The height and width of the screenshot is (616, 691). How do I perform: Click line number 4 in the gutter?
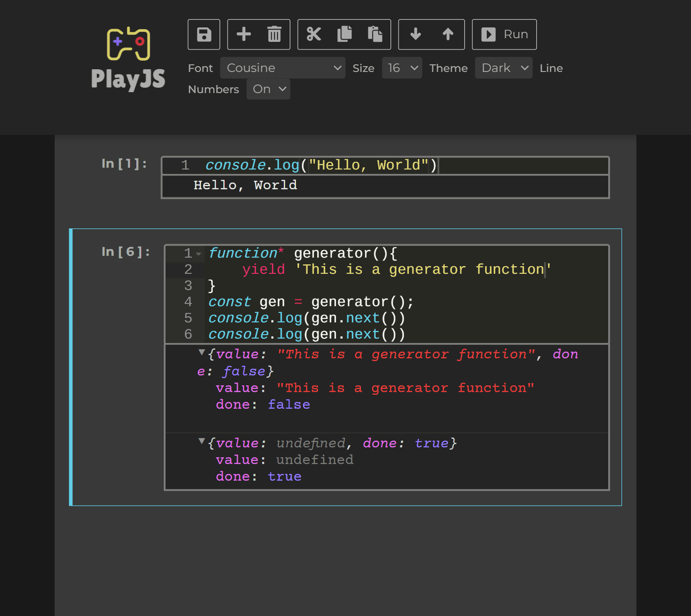coord(188,302)
